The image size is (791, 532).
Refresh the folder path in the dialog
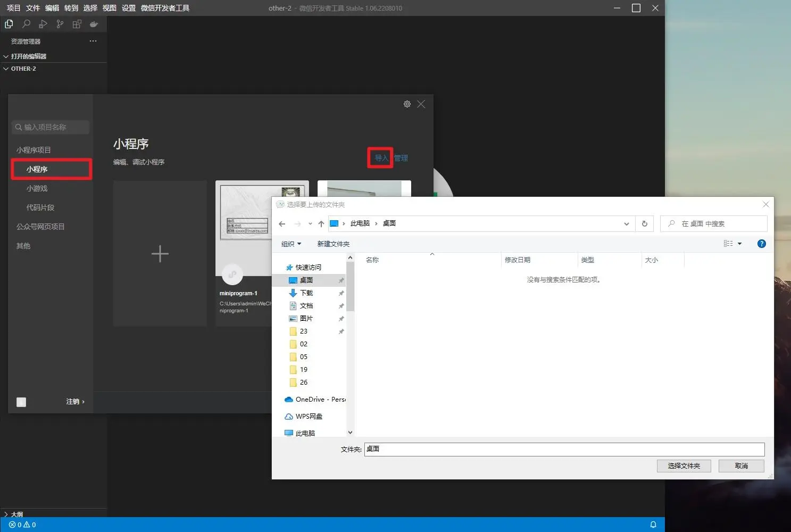[x=644, y=224]
